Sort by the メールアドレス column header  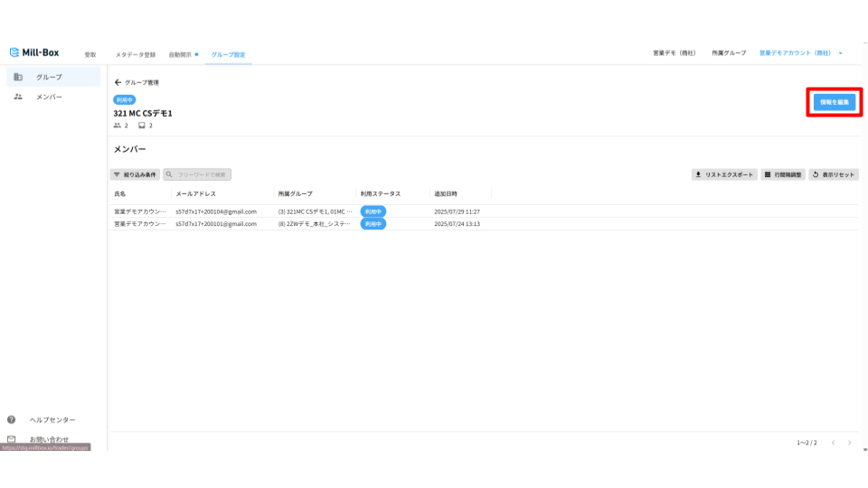(x=196, y=193)
